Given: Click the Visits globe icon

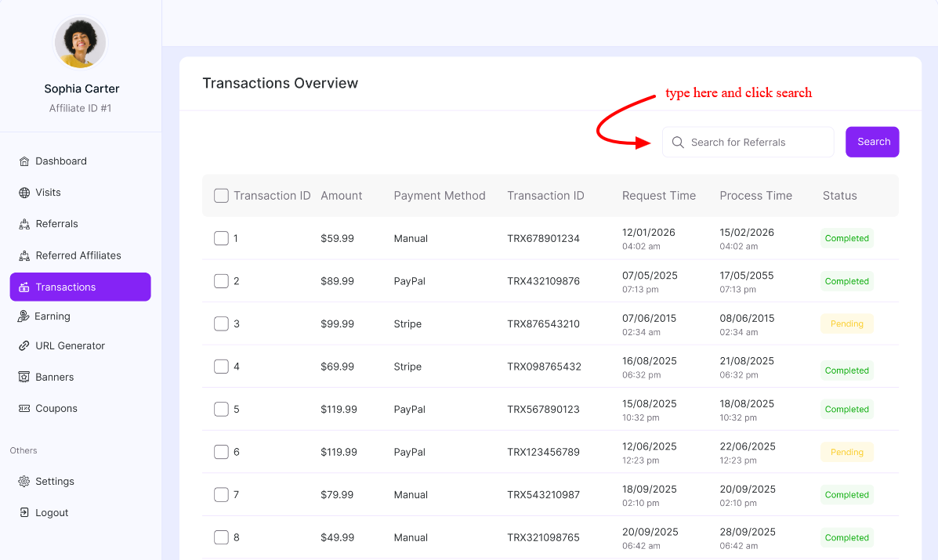Looking at the screenshot, I should click(x=24, y=193).
